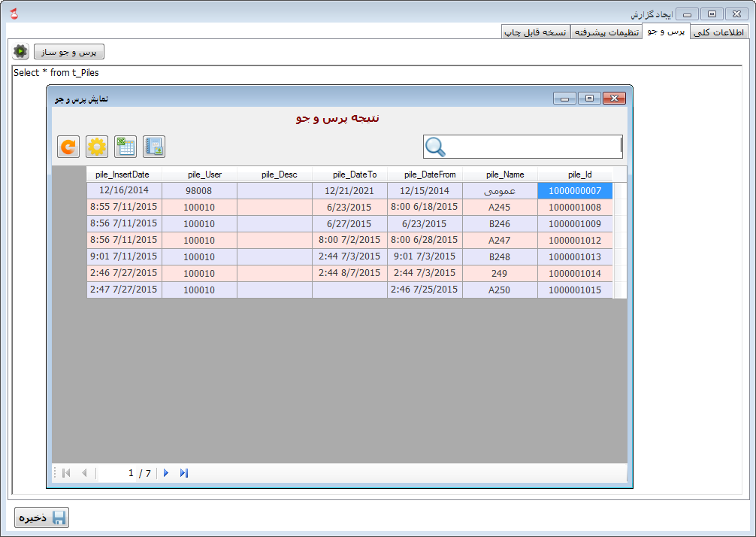Screen dimensions: 756x537
Task: Click the pile_InsertDate column header
Action: (124, 174)
